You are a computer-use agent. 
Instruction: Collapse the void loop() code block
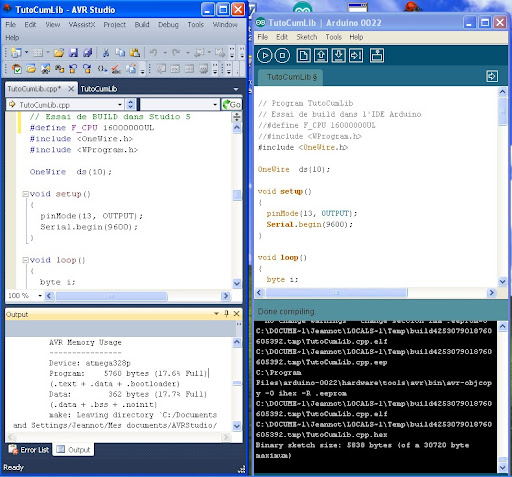pyautogui.click(x=25, y=260)
